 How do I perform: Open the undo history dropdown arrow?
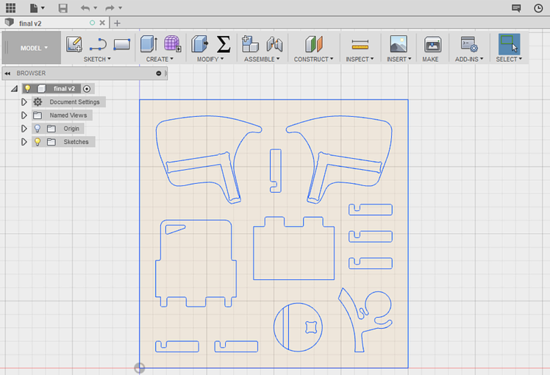(x=95, y=8)
